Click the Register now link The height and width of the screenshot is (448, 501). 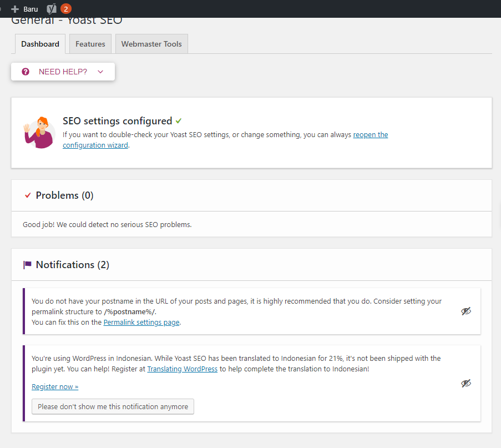pos(55,387)
